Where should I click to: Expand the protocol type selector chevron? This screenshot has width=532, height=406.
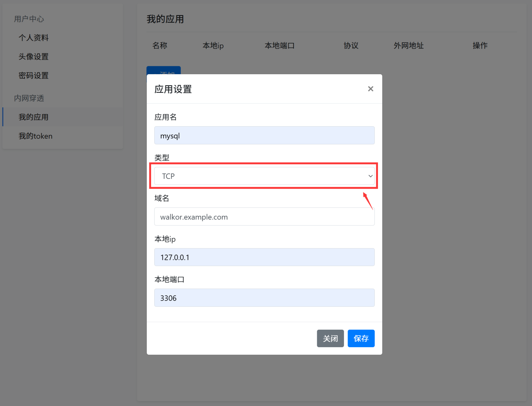click(370, 176)
